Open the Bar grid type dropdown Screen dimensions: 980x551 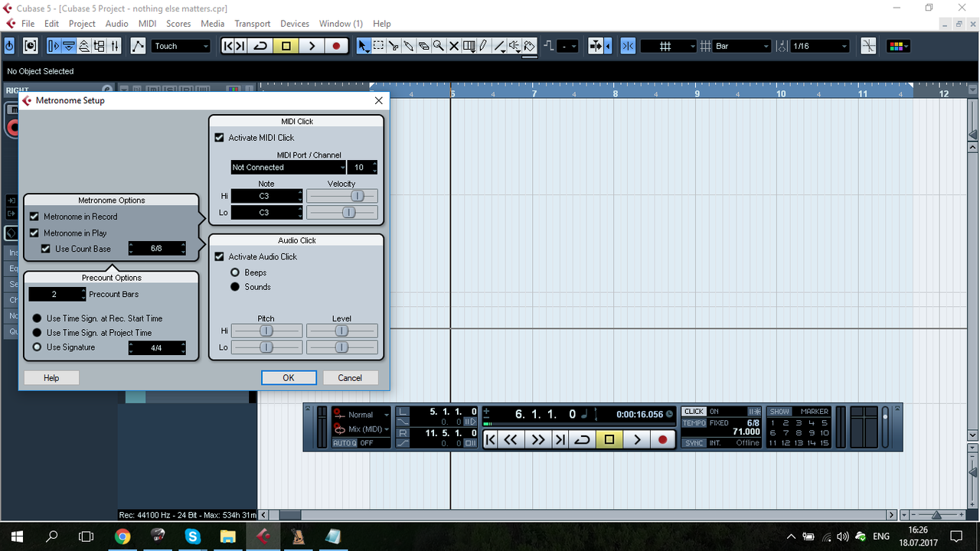742,46
